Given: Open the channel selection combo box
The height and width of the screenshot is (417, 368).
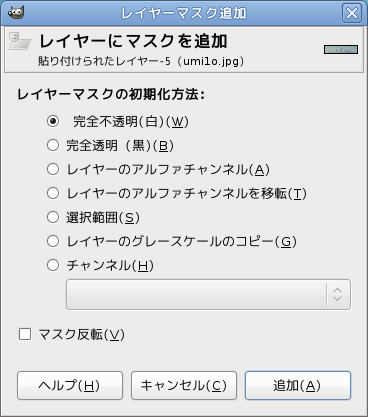Looking at the screenshot, I should [208, 295].
